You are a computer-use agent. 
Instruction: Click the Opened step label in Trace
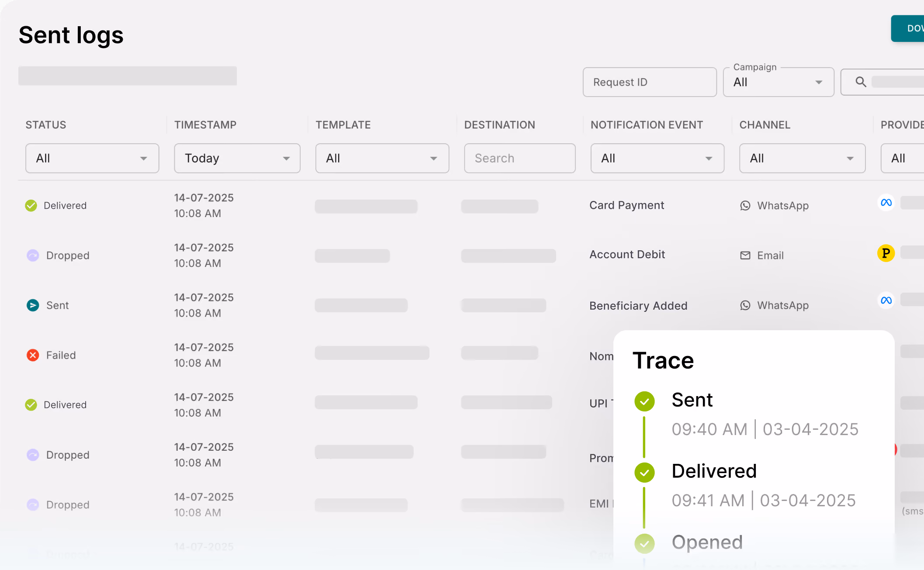[707, 542]
